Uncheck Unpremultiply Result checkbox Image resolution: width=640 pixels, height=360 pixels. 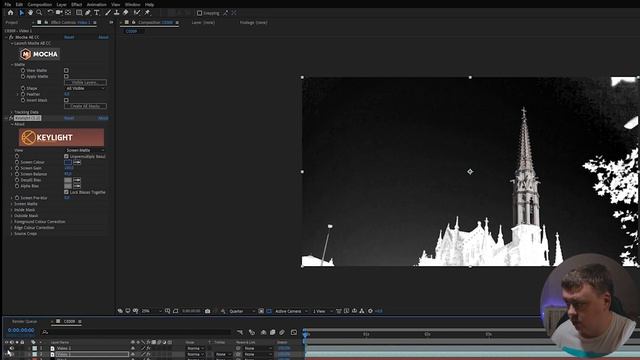(x=66, y=156)
